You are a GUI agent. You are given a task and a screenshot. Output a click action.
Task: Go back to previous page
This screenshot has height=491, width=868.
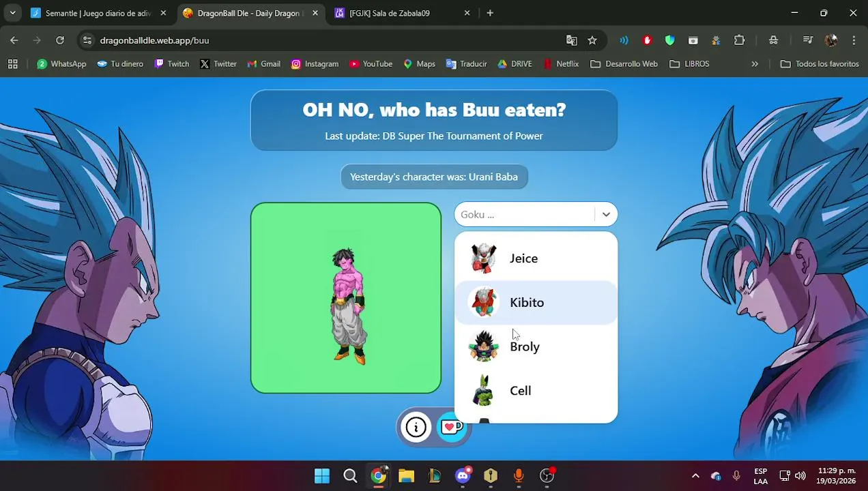(x=14, y=40)
